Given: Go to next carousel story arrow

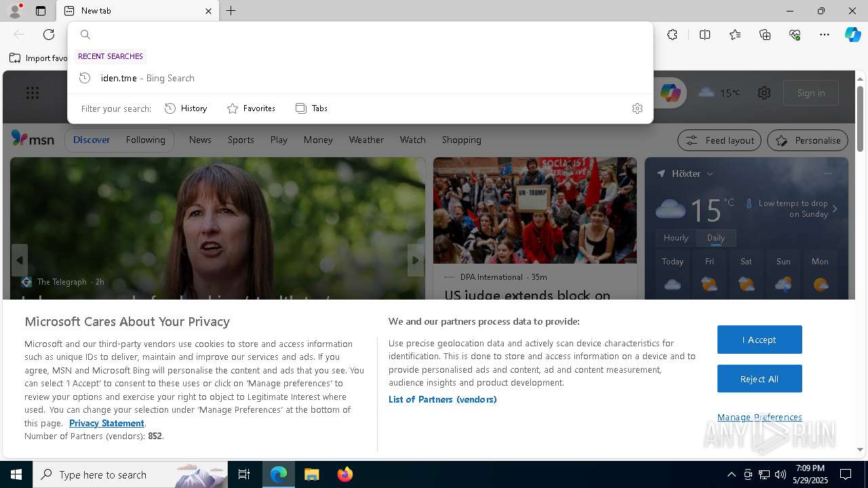Looking at the screenshot, I should (x=416, y=260).
